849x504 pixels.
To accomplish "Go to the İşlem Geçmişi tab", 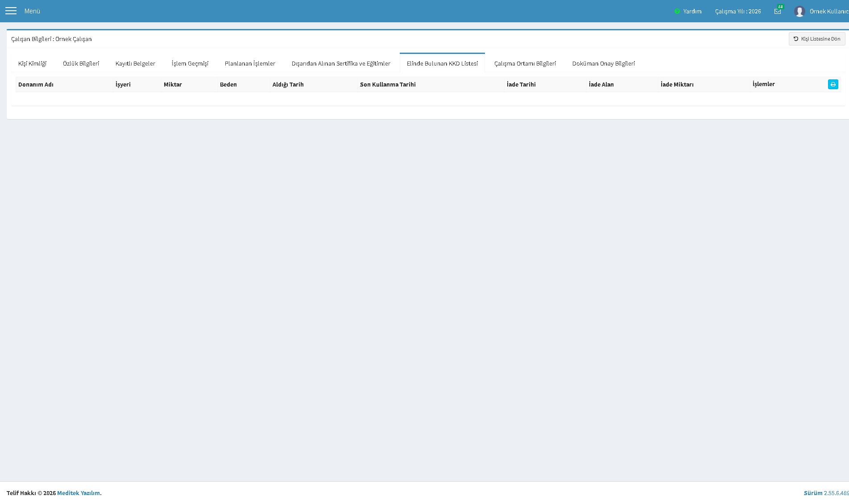I will click(x=190, y=63).
